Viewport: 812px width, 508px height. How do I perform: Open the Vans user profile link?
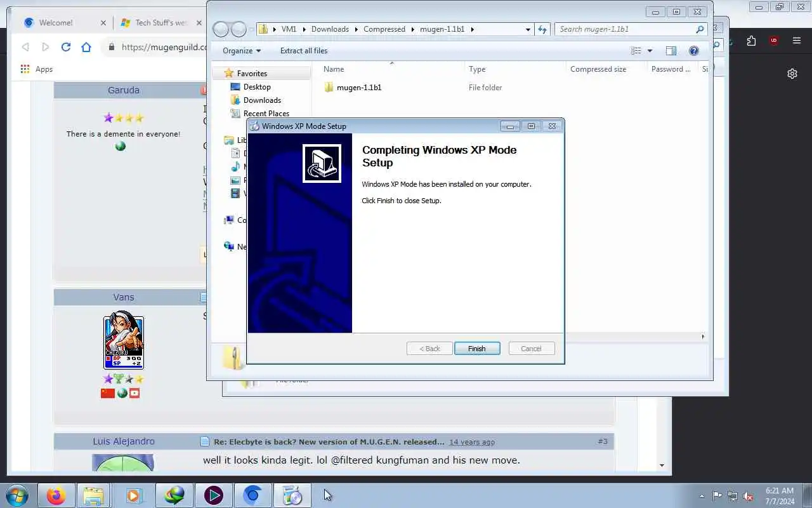tap(124, 297)
